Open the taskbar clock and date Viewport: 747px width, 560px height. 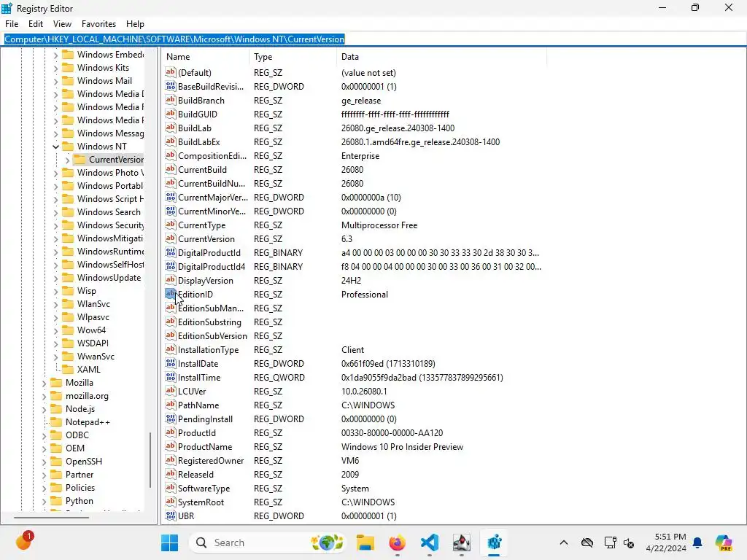pos(666,542)
